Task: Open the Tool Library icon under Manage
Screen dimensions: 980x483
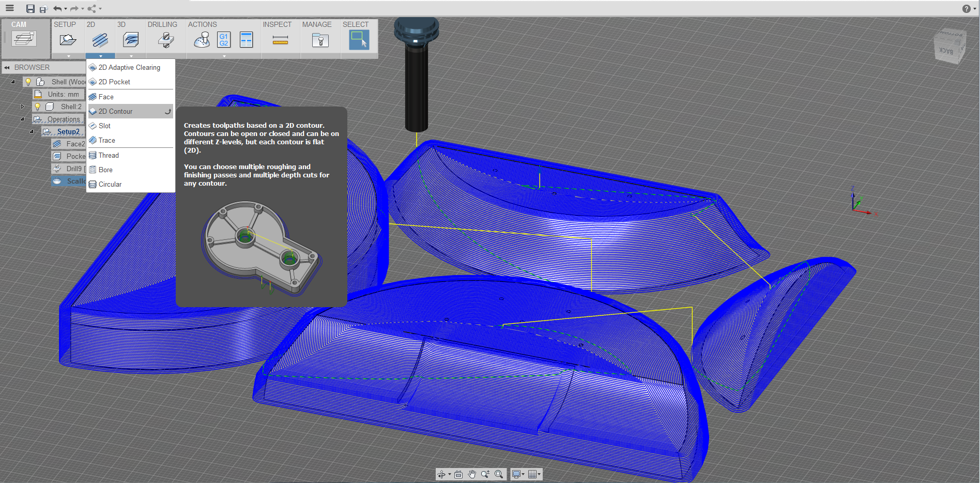Action: 320,40
